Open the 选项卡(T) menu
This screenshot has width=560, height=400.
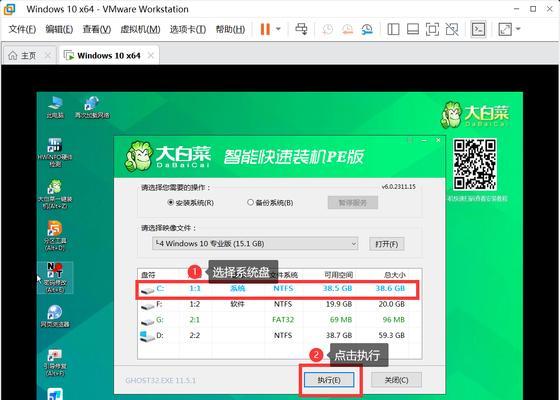[188, 29]
